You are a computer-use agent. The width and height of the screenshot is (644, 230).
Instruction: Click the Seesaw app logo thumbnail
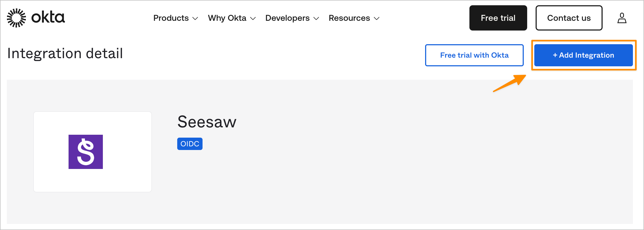coord(92,152)
